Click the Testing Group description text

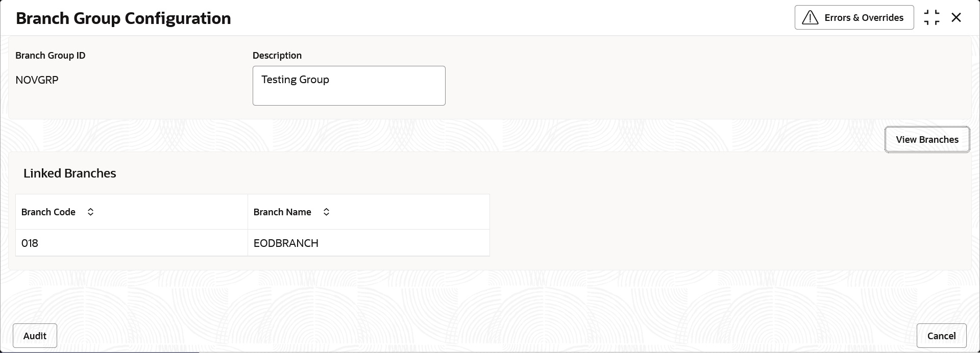click(295, 80)
